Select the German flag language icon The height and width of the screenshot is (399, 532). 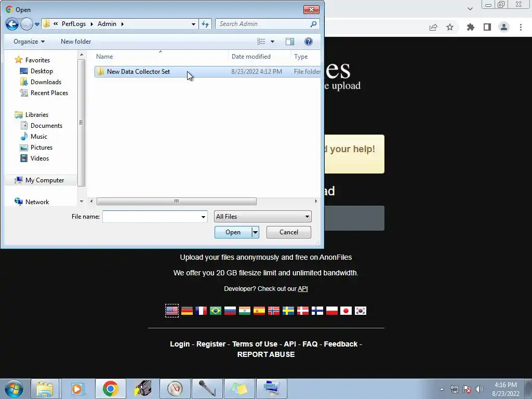tap(187, 311)
